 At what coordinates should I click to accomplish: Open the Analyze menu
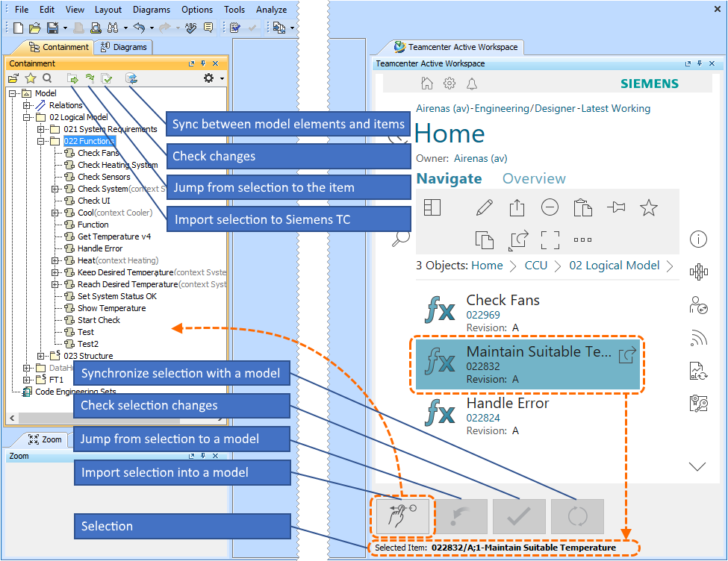(x=271, y=10)
